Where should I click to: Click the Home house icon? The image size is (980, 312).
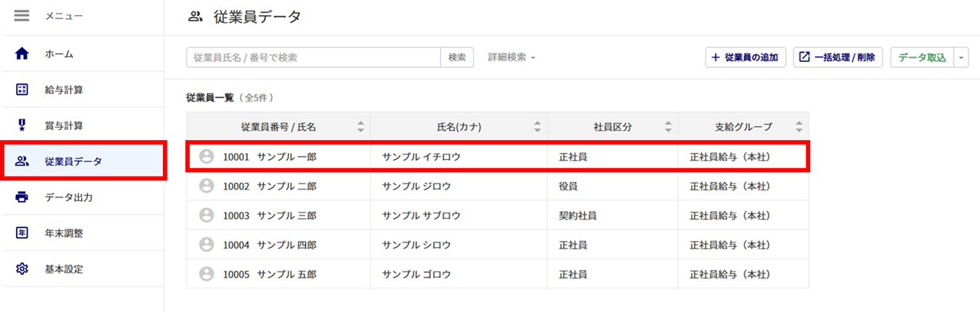click(x=22, y=54)
